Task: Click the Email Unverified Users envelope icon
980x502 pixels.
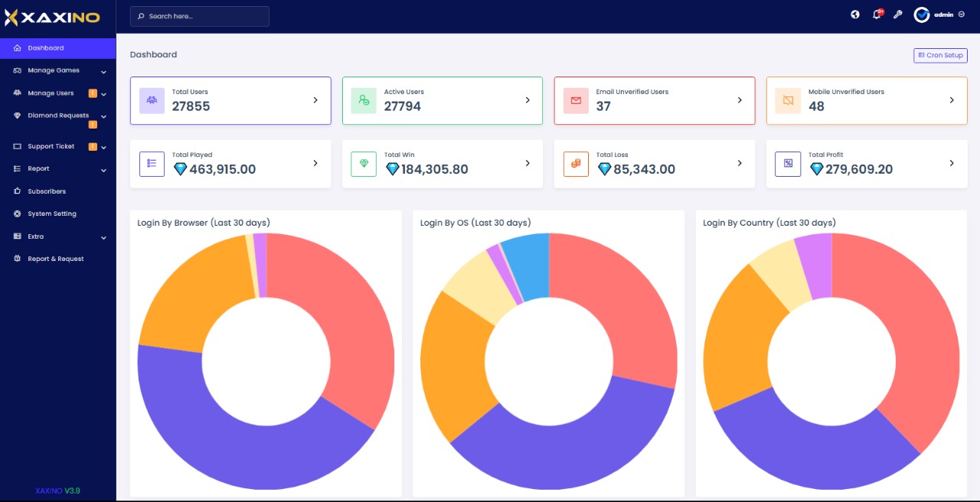Action: [x=576, y=100]
